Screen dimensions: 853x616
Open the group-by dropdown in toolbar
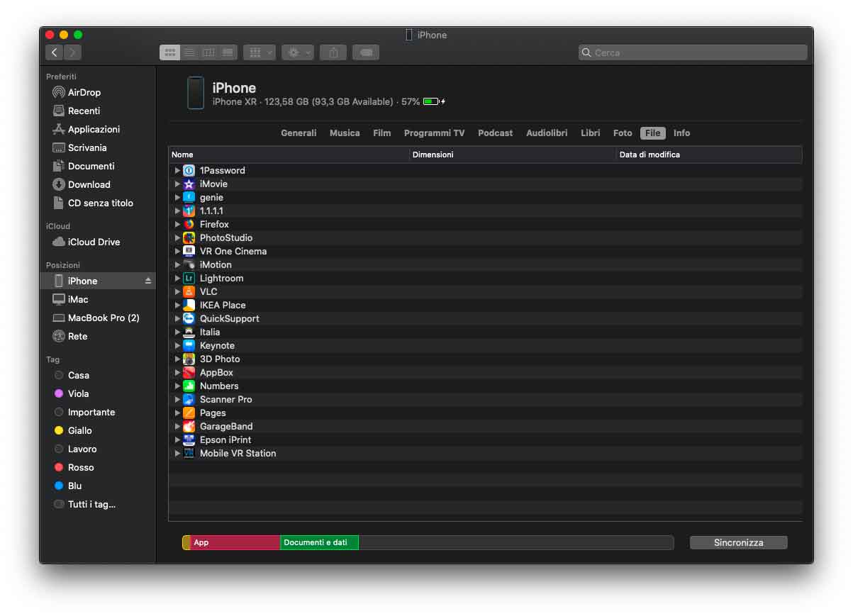click(x=260, y=52)
